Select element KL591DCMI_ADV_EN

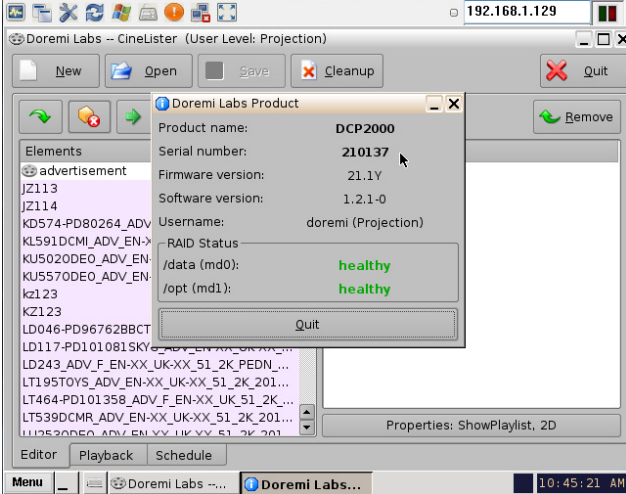point(86,241)
